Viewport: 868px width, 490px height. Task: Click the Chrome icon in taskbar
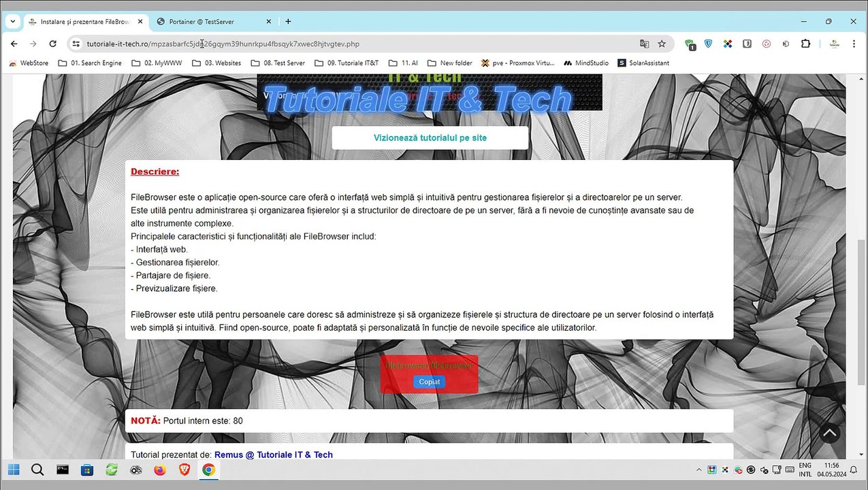pyautogui.click(x=208, y=470)
